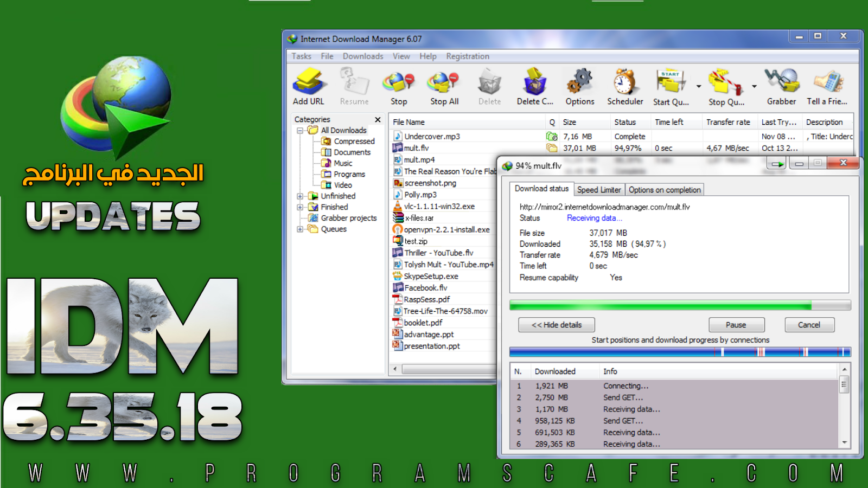Click the Delete trash icon
This screenshot has height=488, width=868.
pos(489,87)
